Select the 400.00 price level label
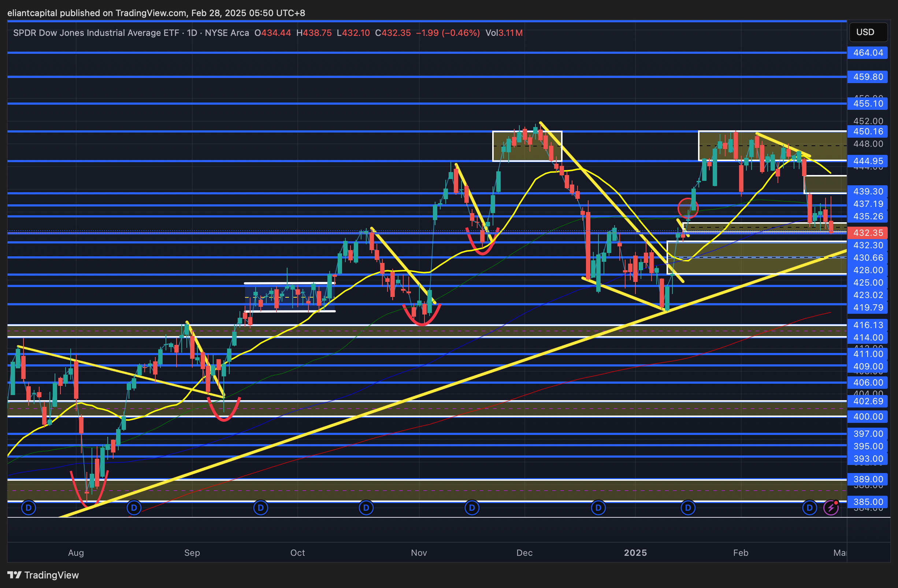This screenshot has height=588, width=898. tap(867, 416)
